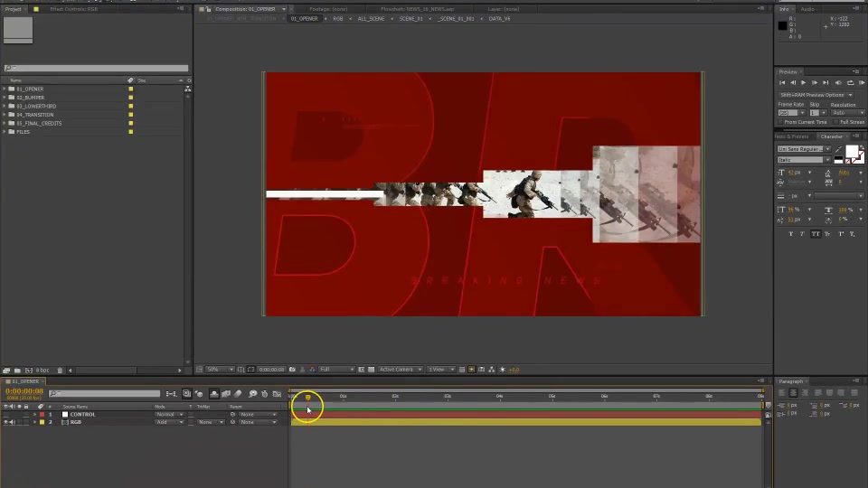Expand the 01_OPENER folder in Project panel

pos(5,89)
